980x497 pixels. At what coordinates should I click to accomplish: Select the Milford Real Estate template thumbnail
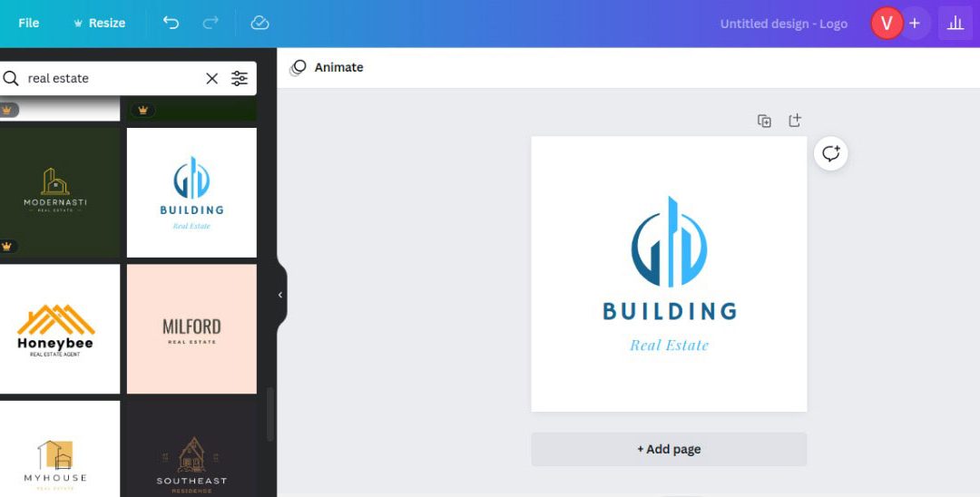point(191,329)
